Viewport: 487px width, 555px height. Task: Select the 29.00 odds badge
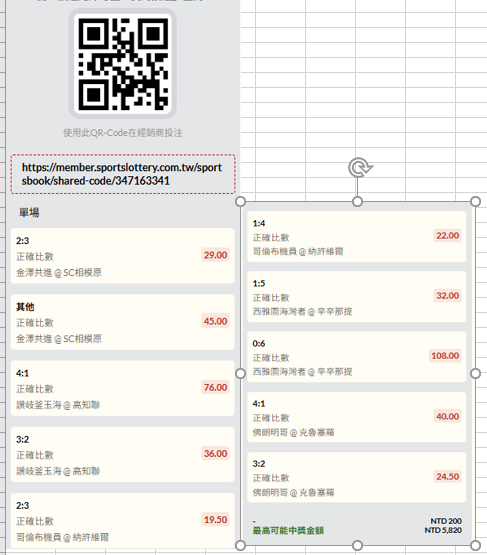point(215,255)
